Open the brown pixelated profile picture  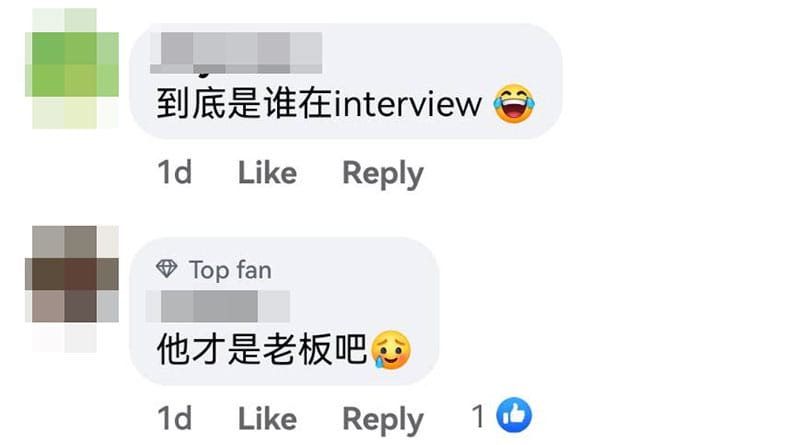coord(72,289)
